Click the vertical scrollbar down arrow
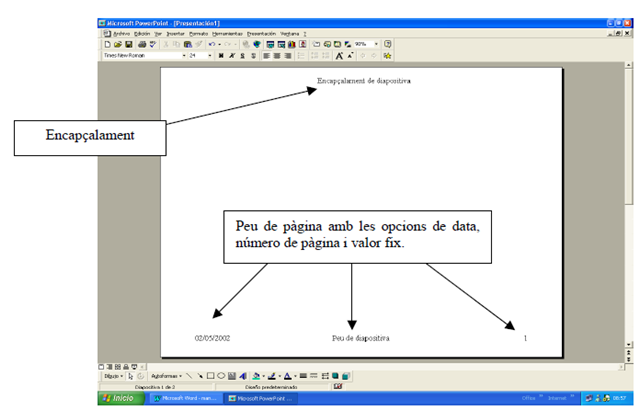The width and height of the screenshot is (642, 414). [x=629, y=345]
